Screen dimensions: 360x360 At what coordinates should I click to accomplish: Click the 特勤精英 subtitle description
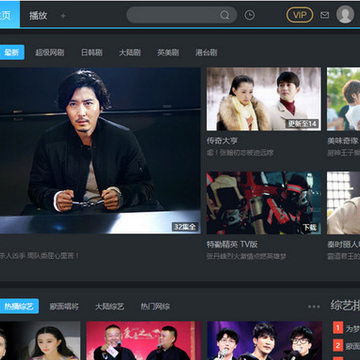pos(246,256)
